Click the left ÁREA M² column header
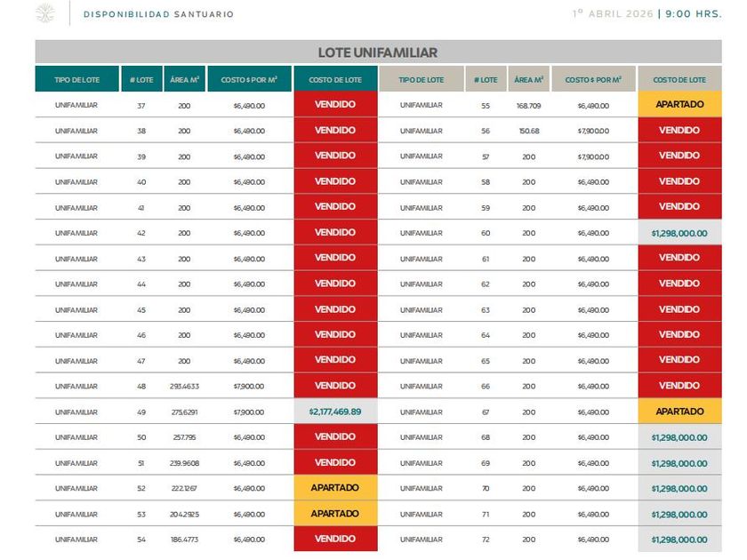This screenshot has width=747, height=560. tap(184, 79)
